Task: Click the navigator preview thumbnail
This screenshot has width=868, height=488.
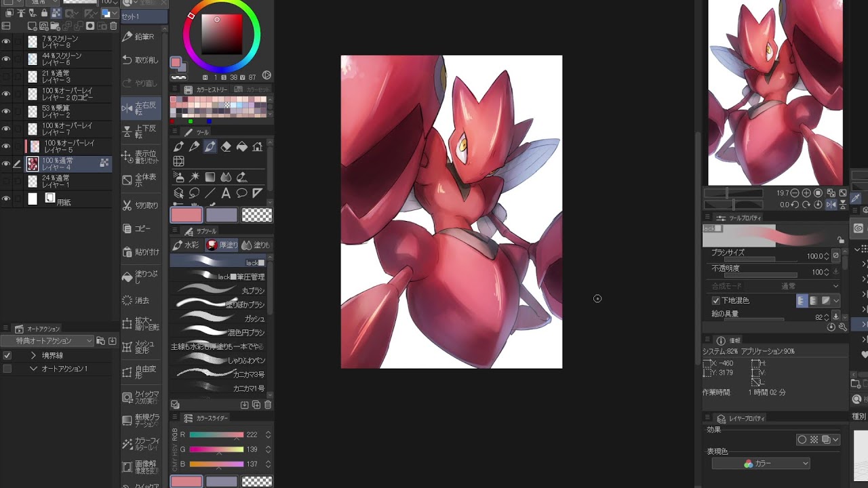Action: (x=775, y=92)
